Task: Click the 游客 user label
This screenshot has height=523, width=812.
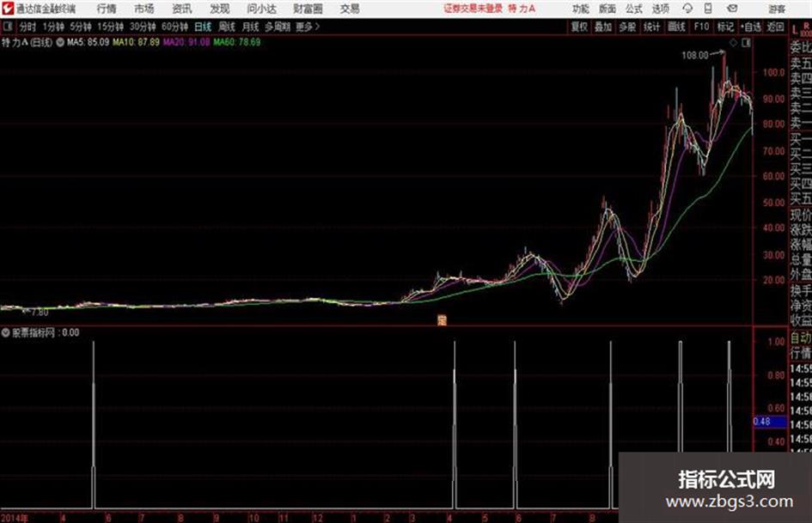Action: tap(776, 9)
